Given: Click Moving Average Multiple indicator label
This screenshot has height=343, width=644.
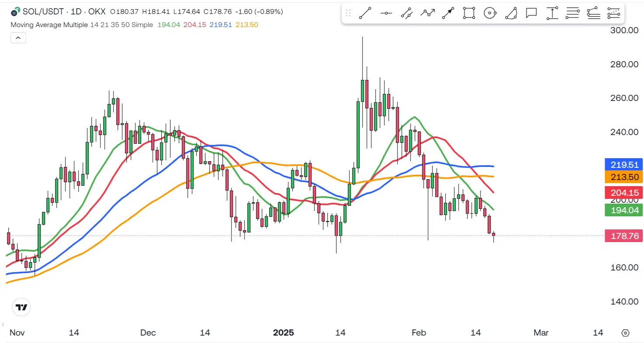Looking at the screenshot, I should point(49,25).
